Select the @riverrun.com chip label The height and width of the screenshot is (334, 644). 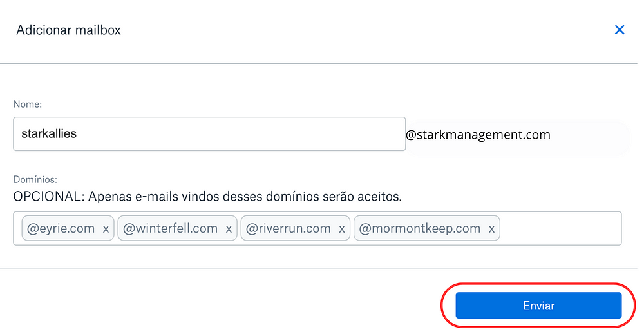tap(289, 228)
